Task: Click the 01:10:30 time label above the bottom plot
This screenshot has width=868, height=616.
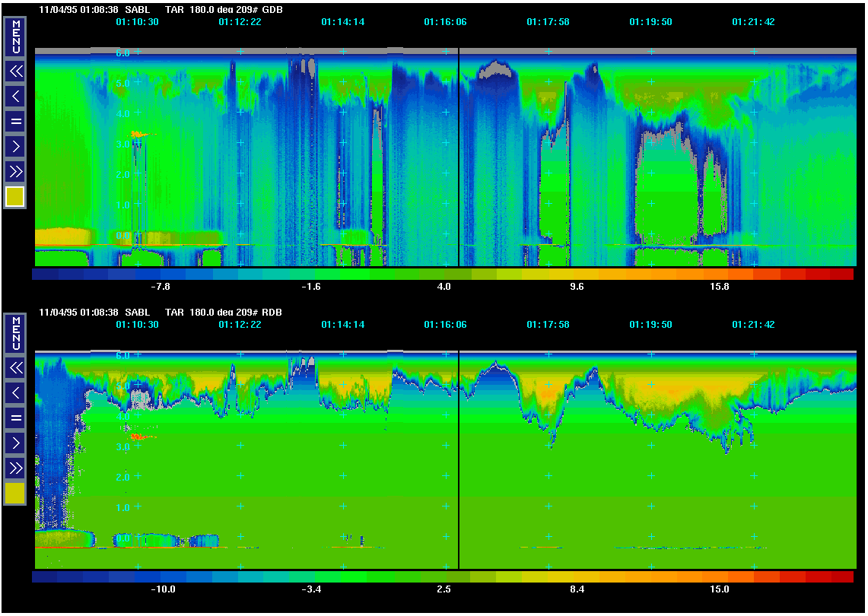Action: [x=137, y=325]
